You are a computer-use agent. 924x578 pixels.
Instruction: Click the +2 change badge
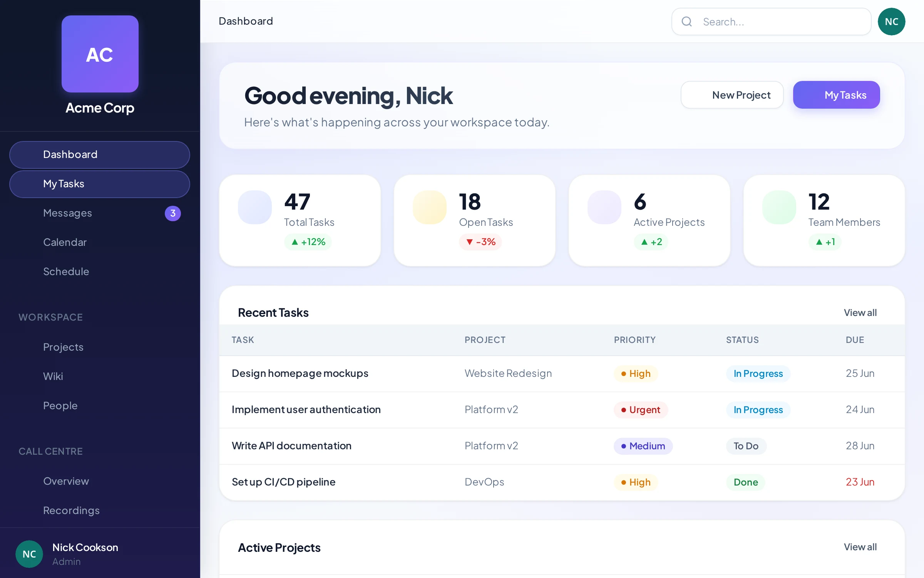coord(651,242)
